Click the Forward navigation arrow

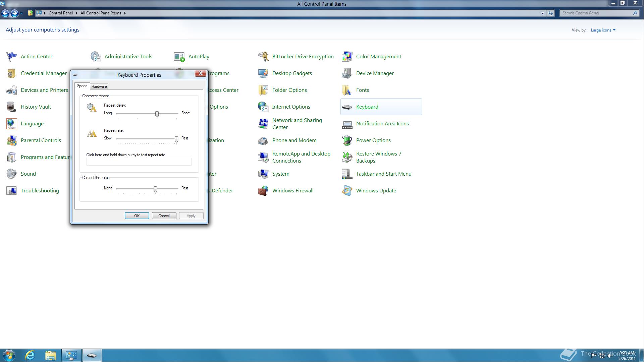point(14,13)
